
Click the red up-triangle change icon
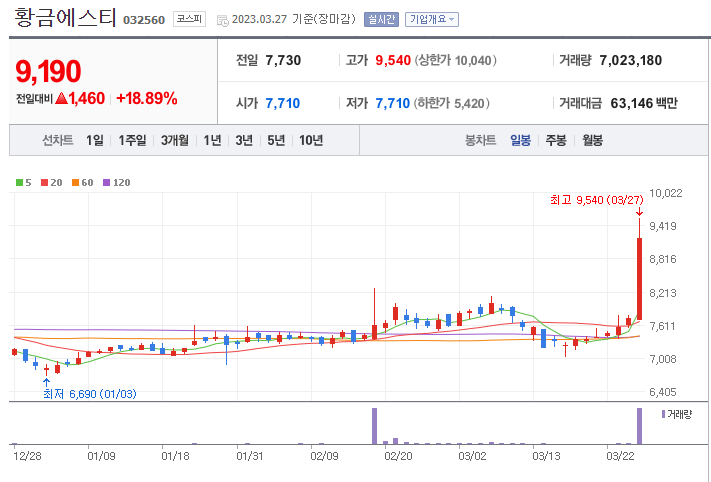pos(61,98)
